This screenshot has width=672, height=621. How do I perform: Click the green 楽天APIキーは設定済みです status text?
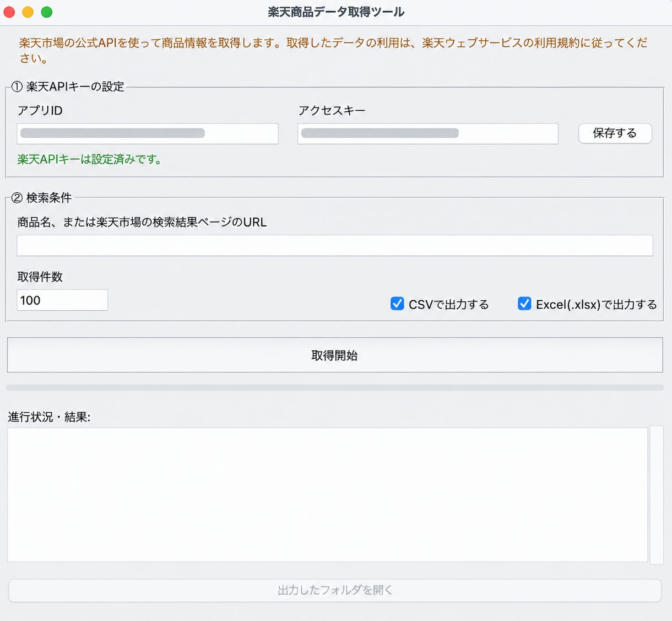[x=90, y=160]
